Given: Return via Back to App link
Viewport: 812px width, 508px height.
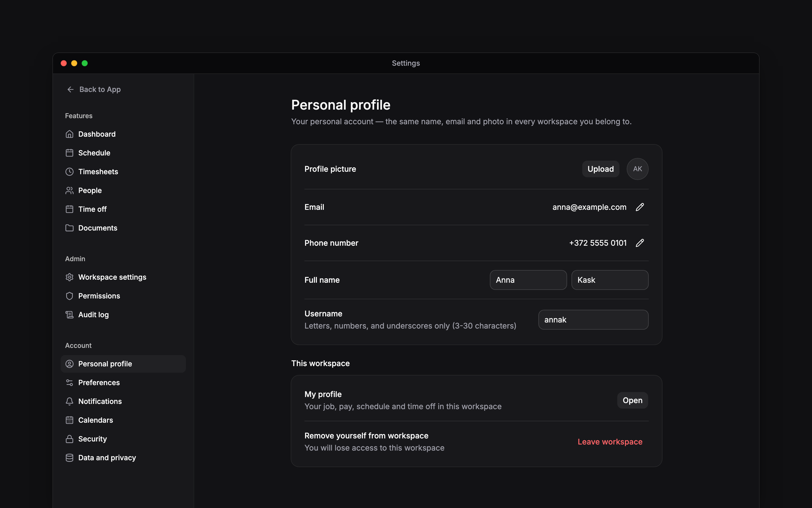Looking at the screenshot, I should pyautogui.click(x=94, y=89).
